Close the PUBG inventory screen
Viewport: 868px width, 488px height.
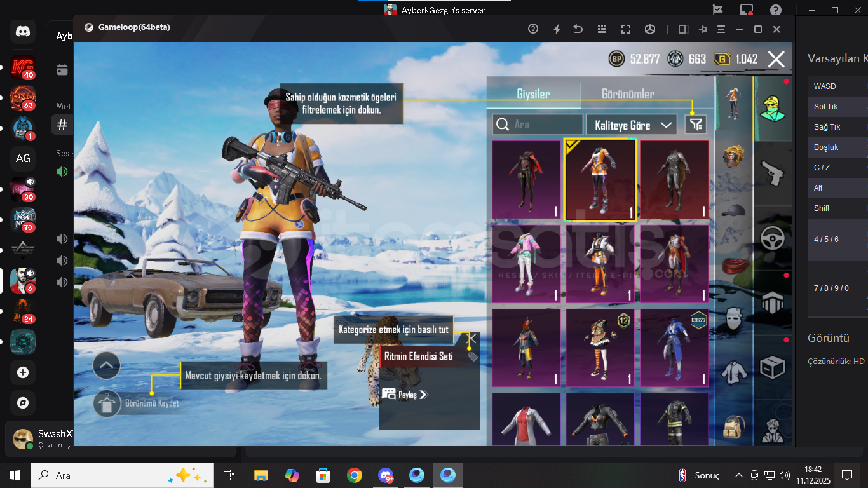(x=776, y=59)
